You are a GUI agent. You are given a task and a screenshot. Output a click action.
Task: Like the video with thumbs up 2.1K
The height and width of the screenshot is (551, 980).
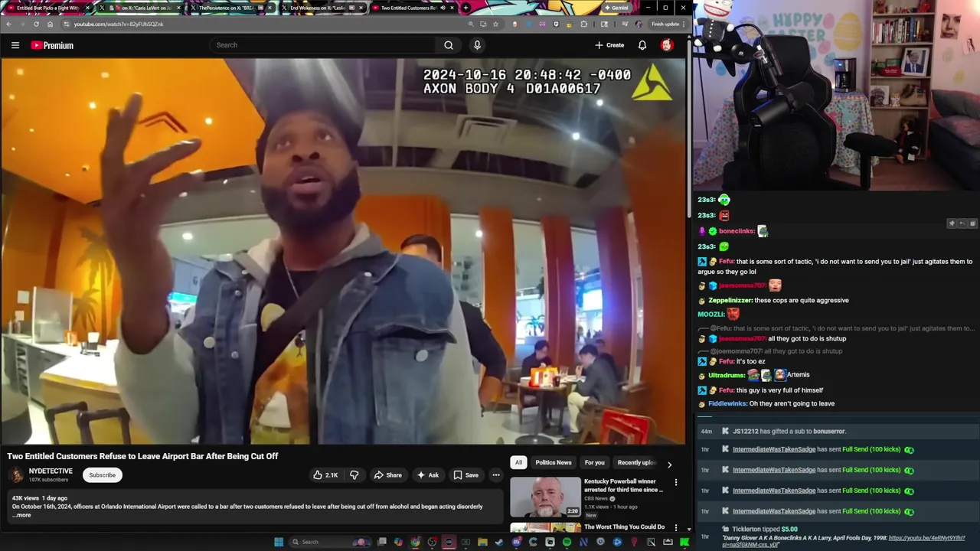point(325,475)
